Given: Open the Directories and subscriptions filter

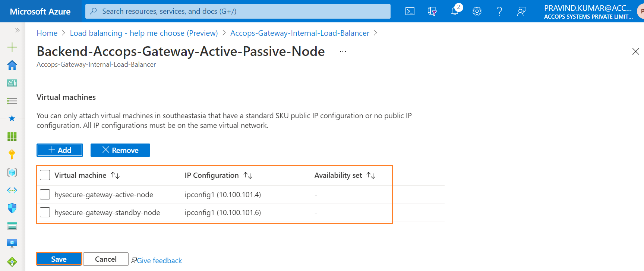Looking at the screenshot, I should (x=432, y=11).
